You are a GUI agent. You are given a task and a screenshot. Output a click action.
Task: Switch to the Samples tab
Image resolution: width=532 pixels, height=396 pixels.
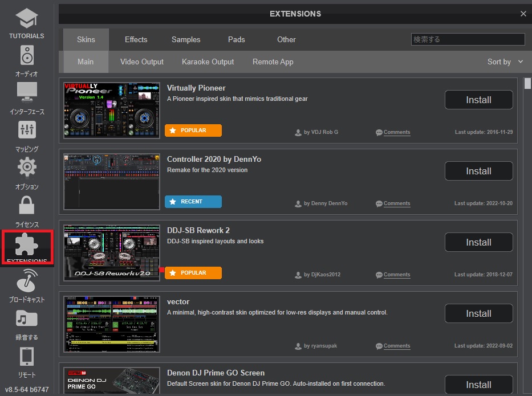(x=186, y=39)
